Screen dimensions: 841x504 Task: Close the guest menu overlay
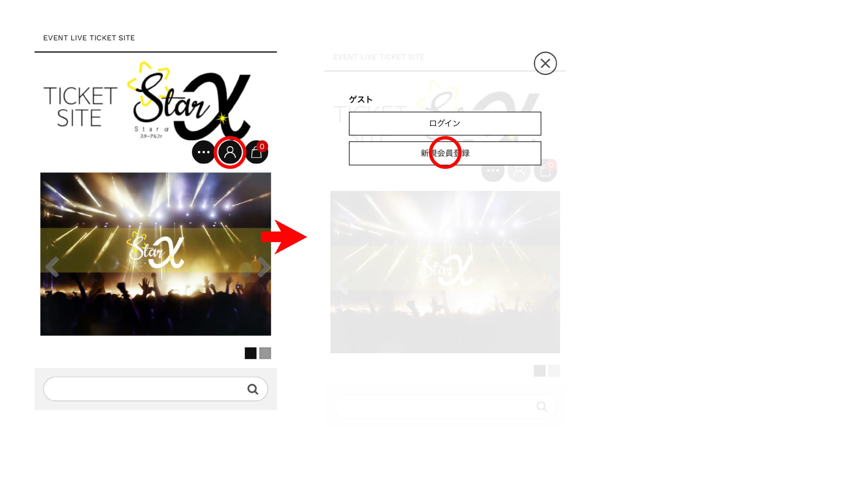[545, 63]
